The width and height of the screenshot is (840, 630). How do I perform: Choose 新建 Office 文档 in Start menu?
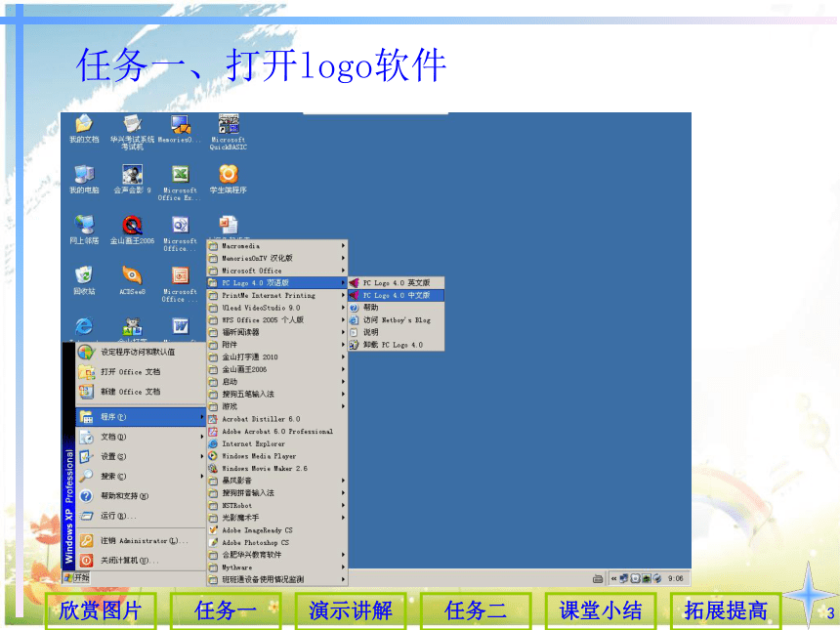click(x=141, y=392)
